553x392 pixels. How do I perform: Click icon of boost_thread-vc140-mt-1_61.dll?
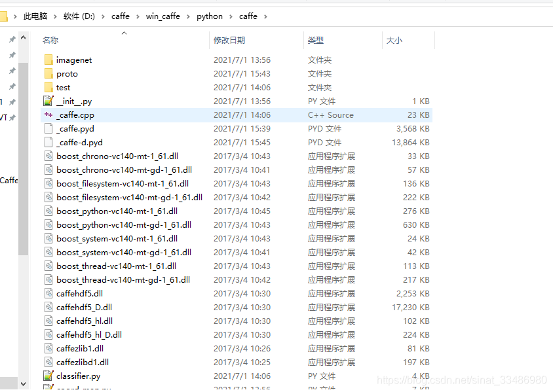(48, 266)
